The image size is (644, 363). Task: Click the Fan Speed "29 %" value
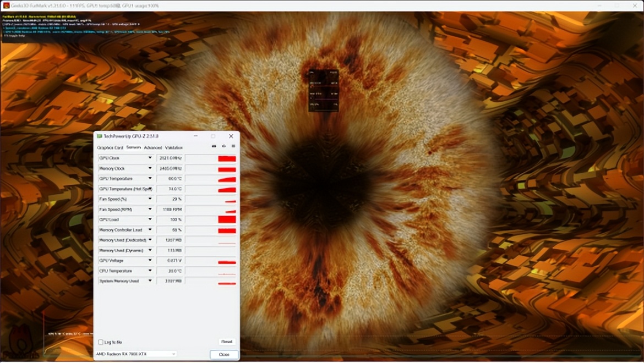pyautogui.click(x=170, y=199)
